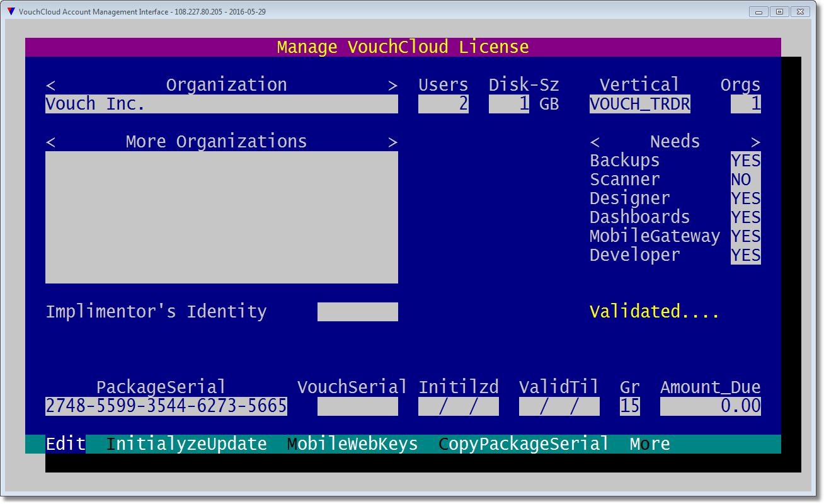
Task: Click the Amount_Due column header
Action: pyautogui.click(x=711, y=387)
